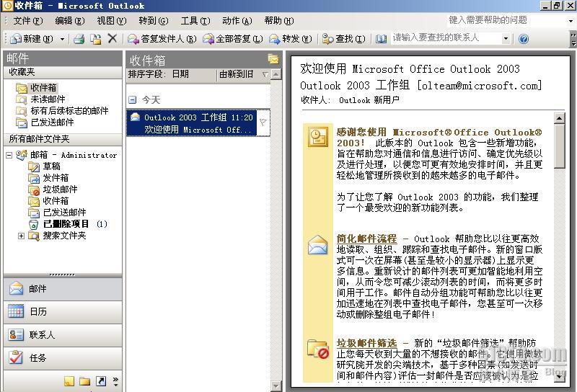Click the inbox folder icon in header

(x=273, y=59)
